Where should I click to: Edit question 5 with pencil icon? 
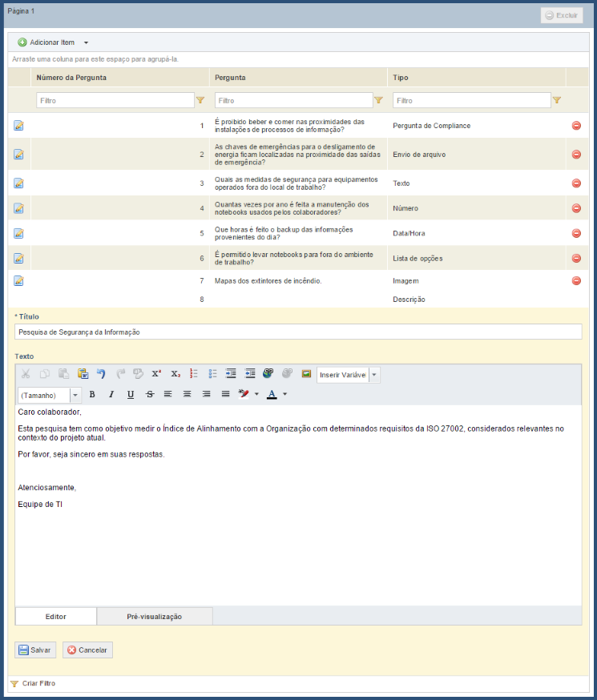(x=18, y=233)
